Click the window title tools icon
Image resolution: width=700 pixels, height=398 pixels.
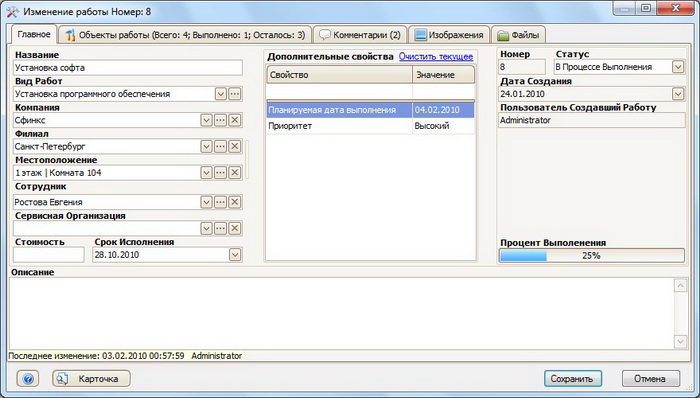tap(12, 12)
